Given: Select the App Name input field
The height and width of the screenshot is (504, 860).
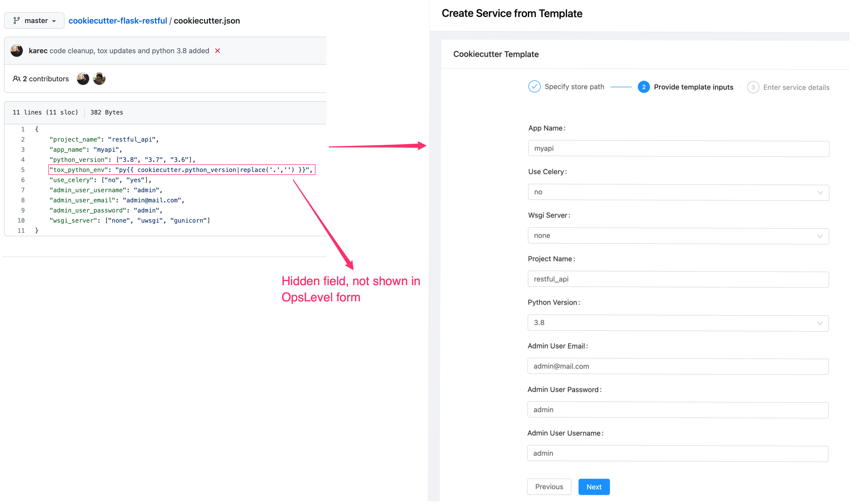Looking at the screenshot, I should (x=678, y=148).
